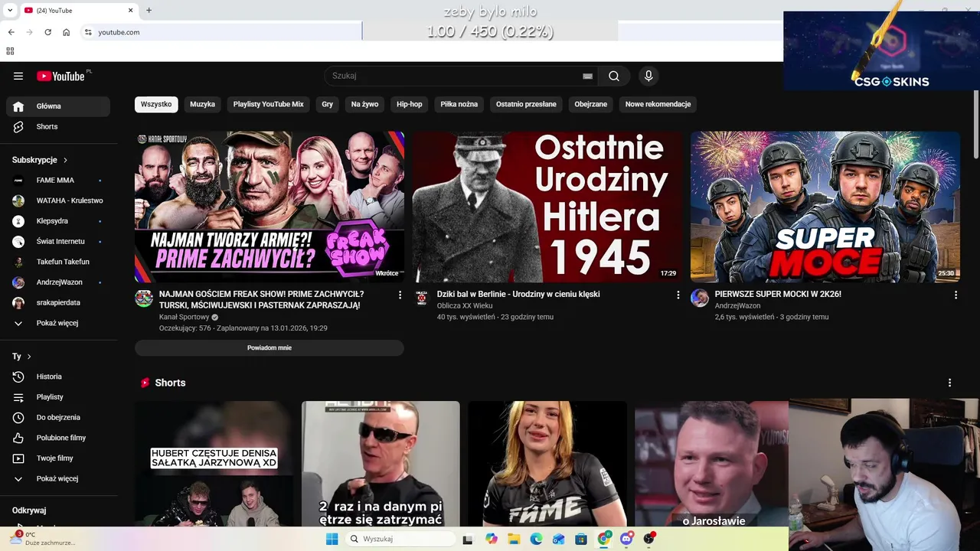Screen dimensions: 980x551
Task: Open the FAME shirt woman short
Action: click(547, 464)
